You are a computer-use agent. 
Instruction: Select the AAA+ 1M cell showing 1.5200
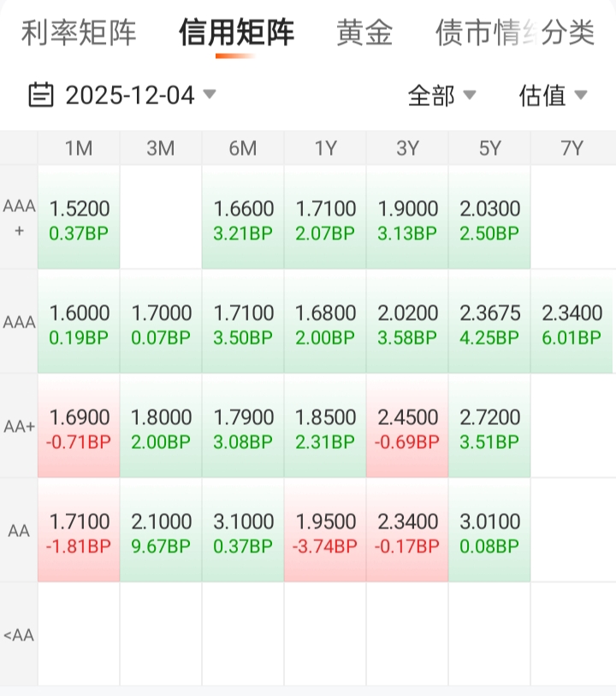[79, 219]
